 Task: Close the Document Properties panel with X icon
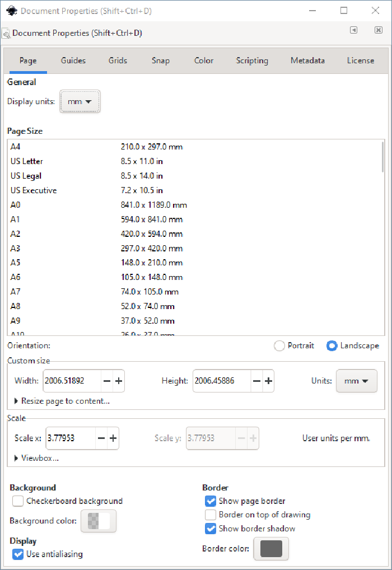pyautogui.click(x=378, y=30)
